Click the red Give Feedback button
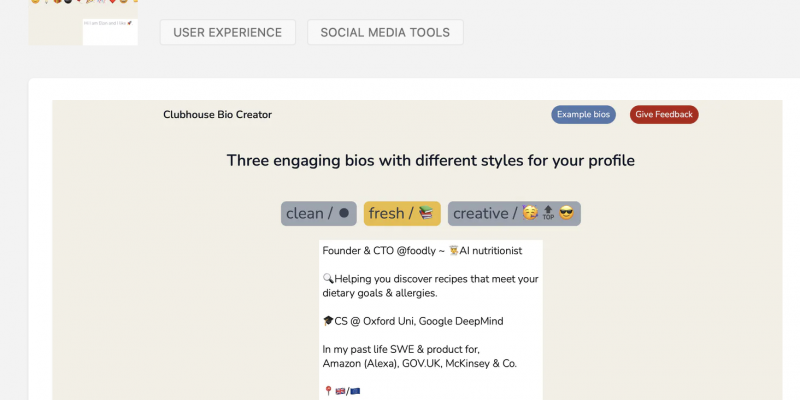 coord(664,114)
